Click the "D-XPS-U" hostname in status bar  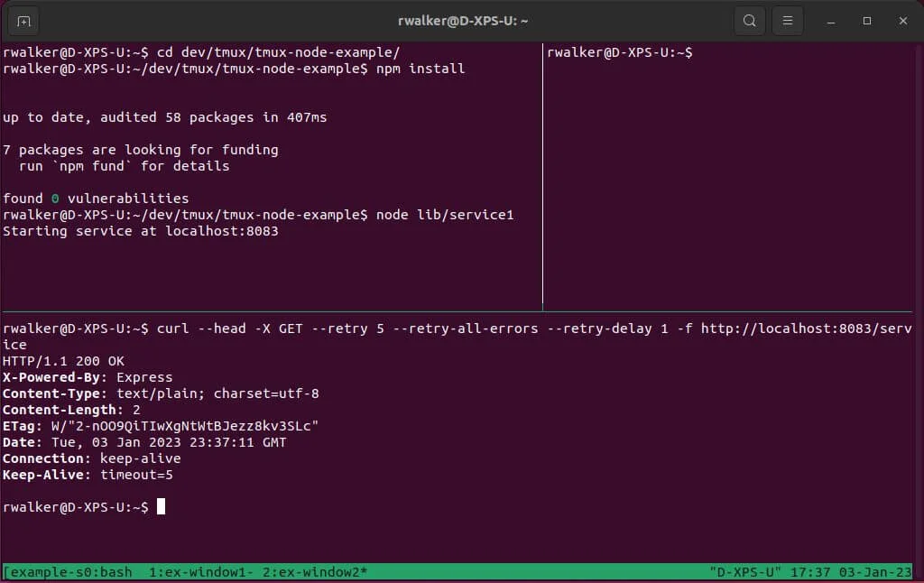coord(744,572)
